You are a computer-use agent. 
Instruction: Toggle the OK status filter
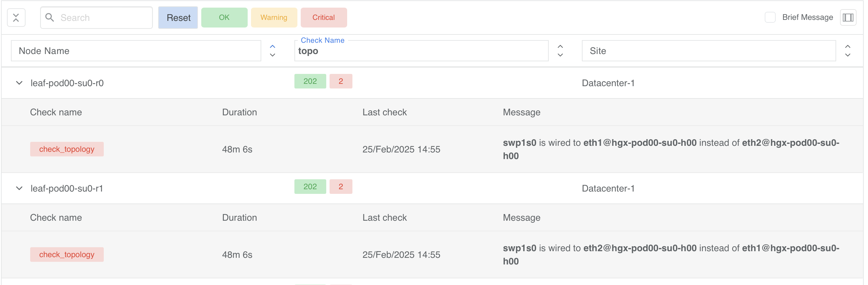pyautogui.click(x=224, y=18)
